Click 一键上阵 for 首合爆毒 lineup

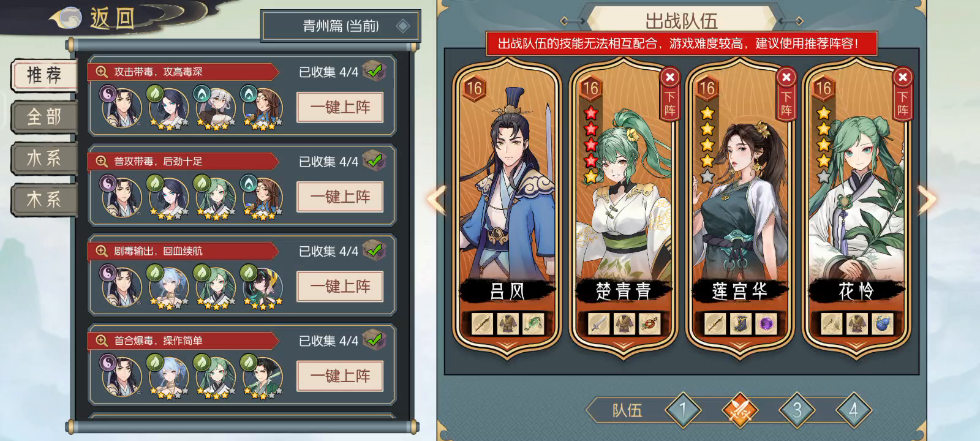coord(340,375)
